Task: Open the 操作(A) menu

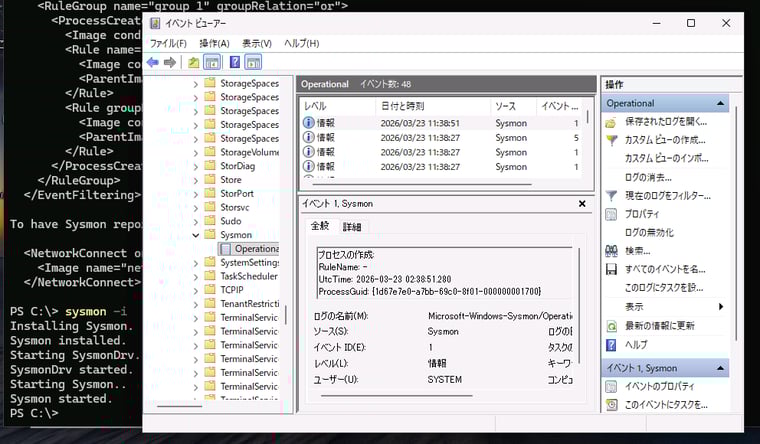Action: pyautogui.click(x=214, y=43)
